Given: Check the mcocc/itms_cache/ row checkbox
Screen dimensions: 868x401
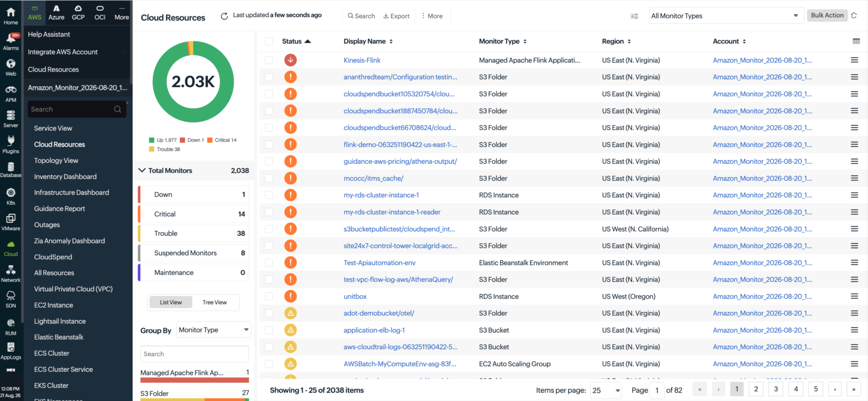Looking at the screenshot, I should point(269,178).
